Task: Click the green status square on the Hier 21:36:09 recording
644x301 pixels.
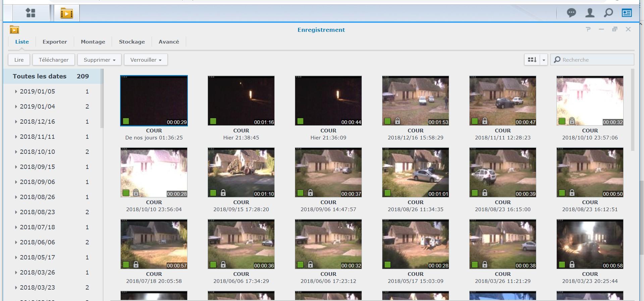Action: coord(300,121)
